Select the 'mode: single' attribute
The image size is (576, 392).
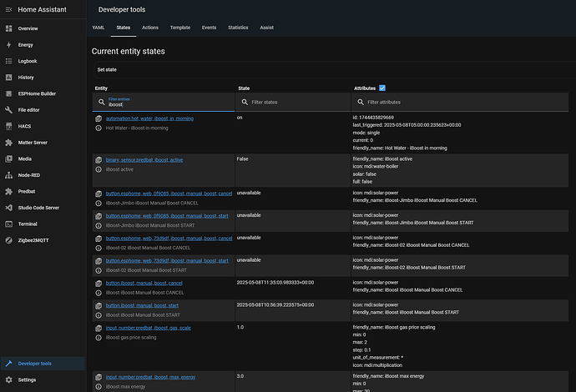pos(366,133)
